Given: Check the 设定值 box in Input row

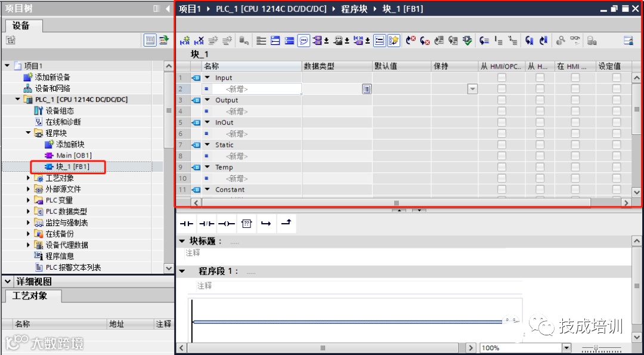Looking at the screenshot, I should click(x=617, y=78).
